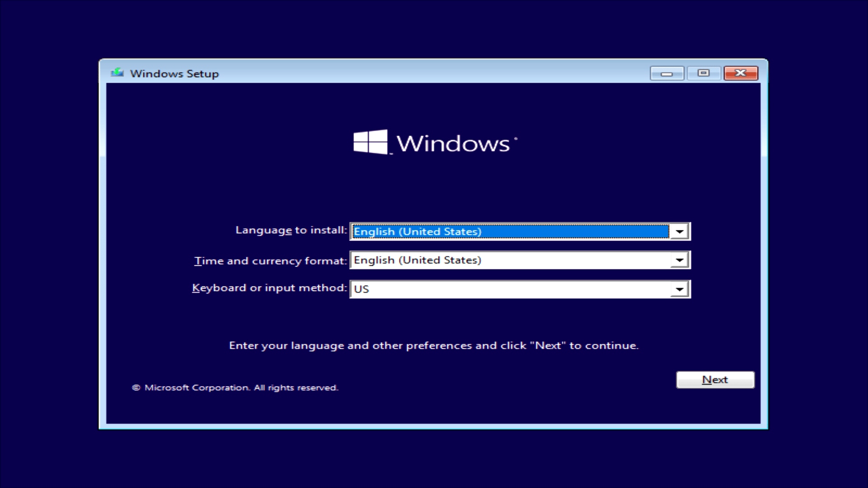
Task: Click the 'Keyboard or input method' label
Action: point(269,288)
